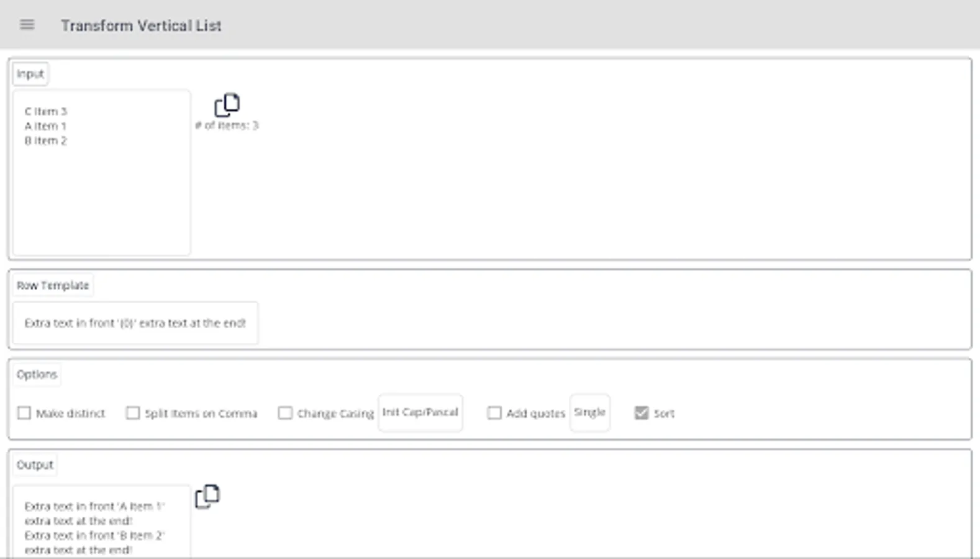Open the Init Cap/Pascal casing dropdown
This screenshot has height=559, width=980.
420,412
